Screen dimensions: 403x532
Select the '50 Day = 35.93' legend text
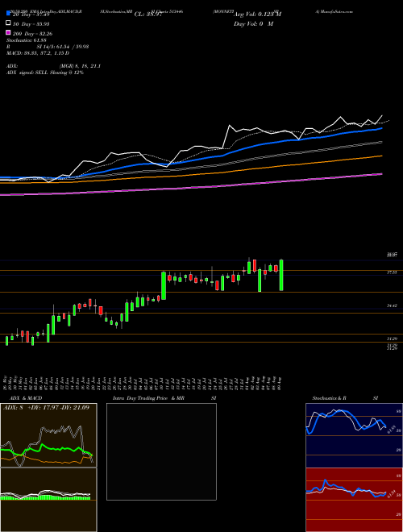tap(31, 23)
